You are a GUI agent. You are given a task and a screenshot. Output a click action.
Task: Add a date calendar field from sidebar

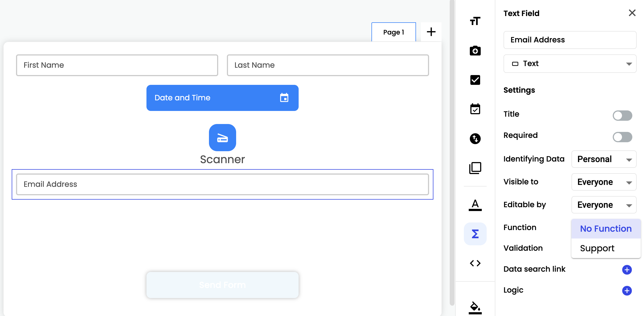pyautogui.click(x=475, y=109)
